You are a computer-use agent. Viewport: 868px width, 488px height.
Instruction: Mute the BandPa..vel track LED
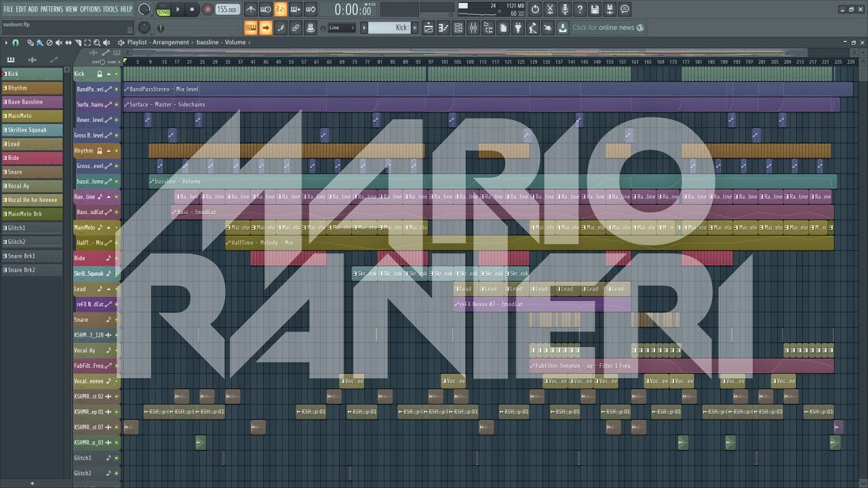tap(116, 89)
